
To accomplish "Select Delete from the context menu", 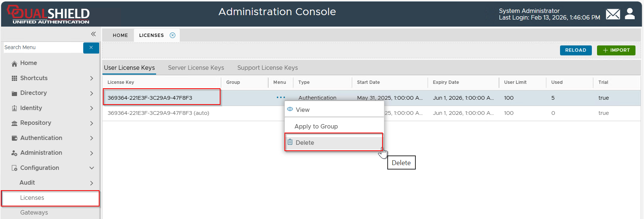I will click(305, 143).
